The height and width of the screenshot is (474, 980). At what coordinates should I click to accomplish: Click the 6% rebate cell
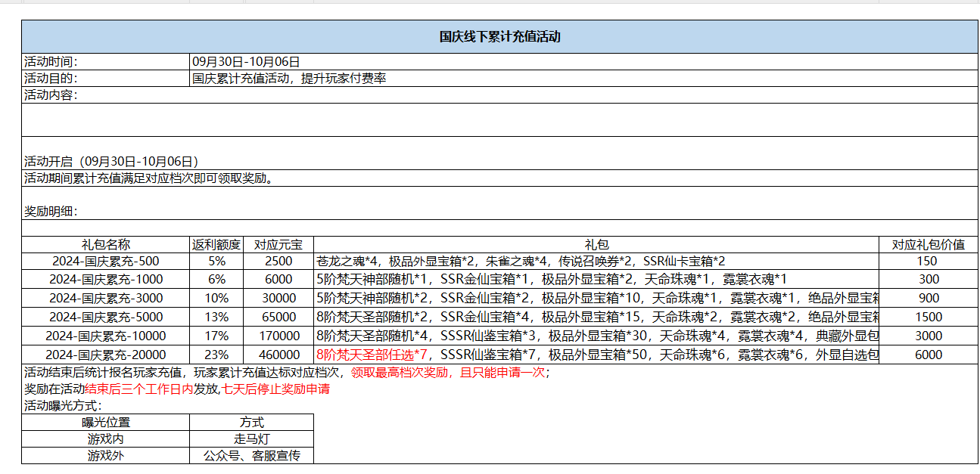tap(216, 280)
